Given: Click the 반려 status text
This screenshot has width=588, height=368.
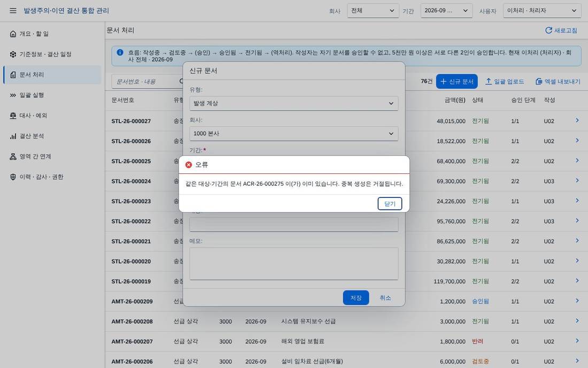Looking at the screenshot, I should point(477,341).
